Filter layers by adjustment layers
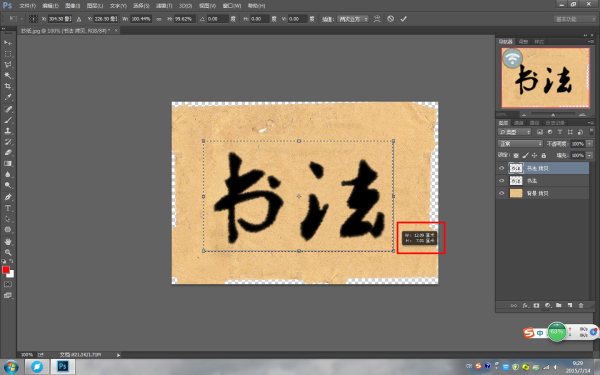600x375 pixels. point(550,132)
